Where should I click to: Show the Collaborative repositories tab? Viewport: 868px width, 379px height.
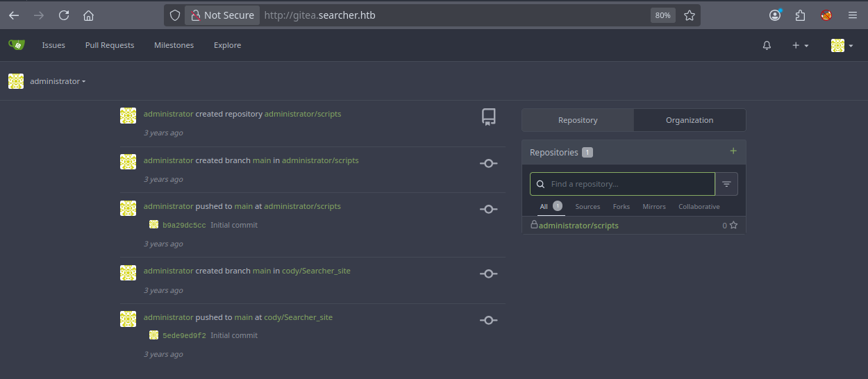click(x=699, y=207)
